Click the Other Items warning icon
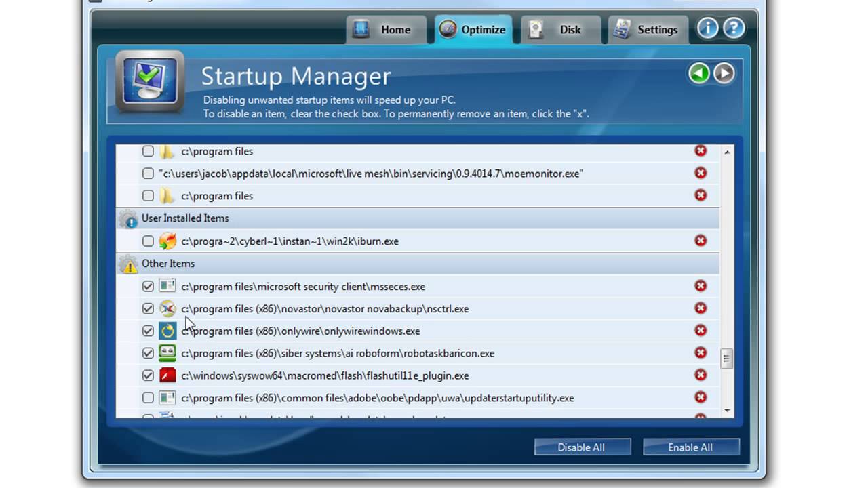 [x=128, y=264]
